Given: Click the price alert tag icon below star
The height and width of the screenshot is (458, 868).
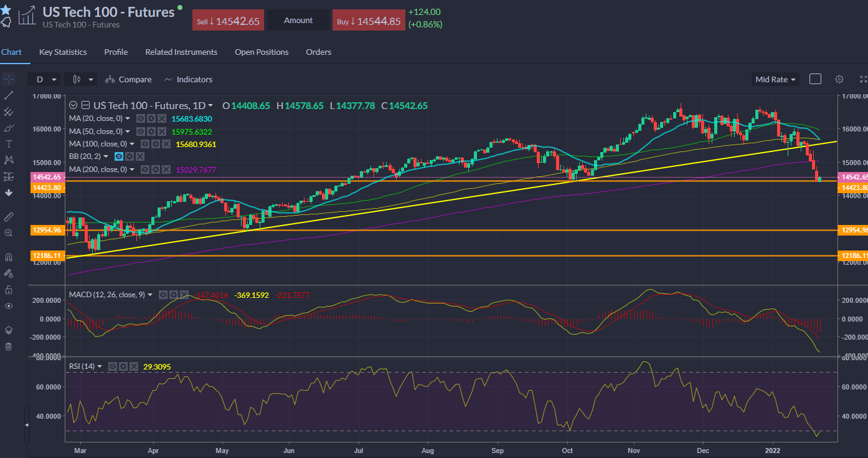Looking at the screenshot, I should point(6,22).
